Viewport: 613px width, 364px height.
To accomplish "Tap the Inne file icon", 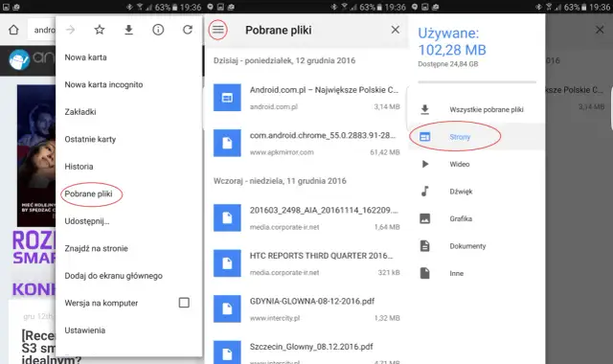I will [425, 273].
